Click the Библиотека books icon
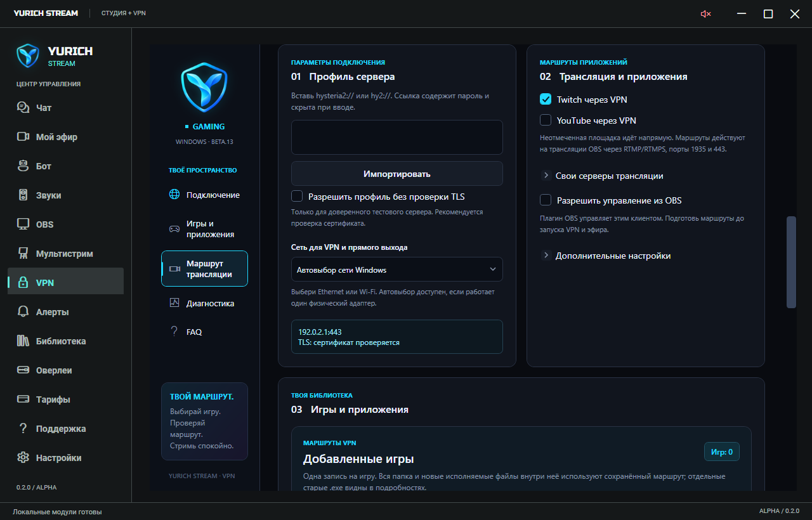812x520 pixels. pyautogui.click(x=23, y=341)
